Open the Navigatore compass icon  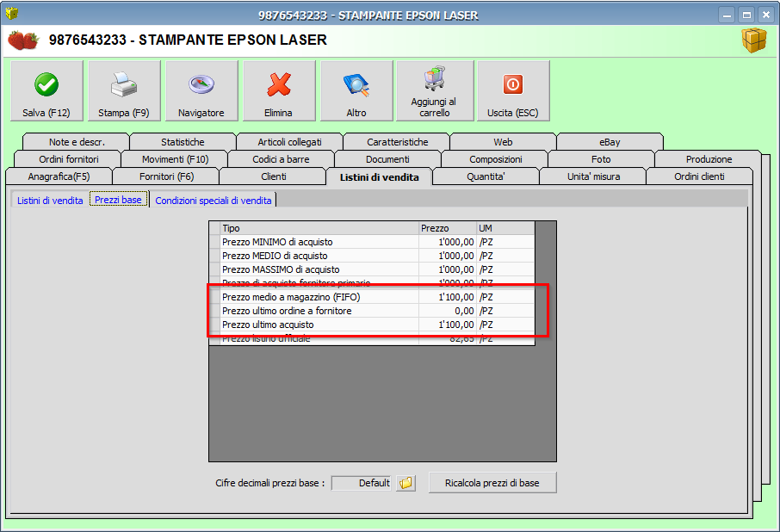[201, 84]
